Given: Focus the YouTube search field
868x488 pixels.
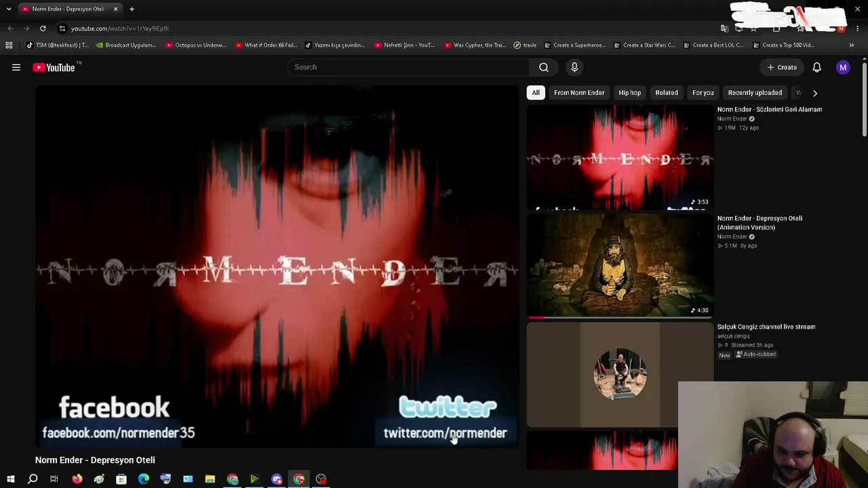Looking at the screenshot, I should point(408,67).
